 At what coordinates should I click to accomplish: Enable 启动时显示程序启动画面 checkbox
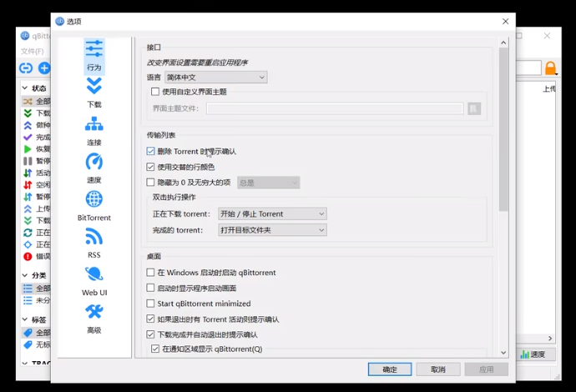(150, 288)
